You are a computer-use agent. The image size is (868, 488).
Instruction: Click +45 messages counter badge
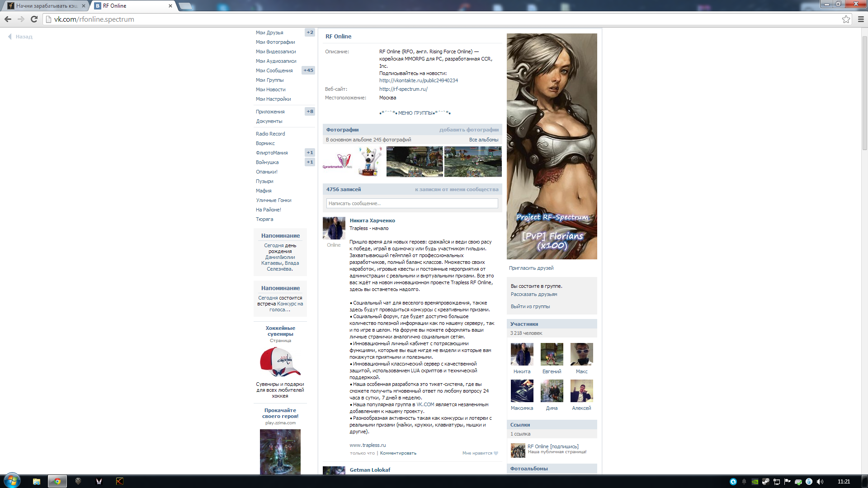(308, 70)
